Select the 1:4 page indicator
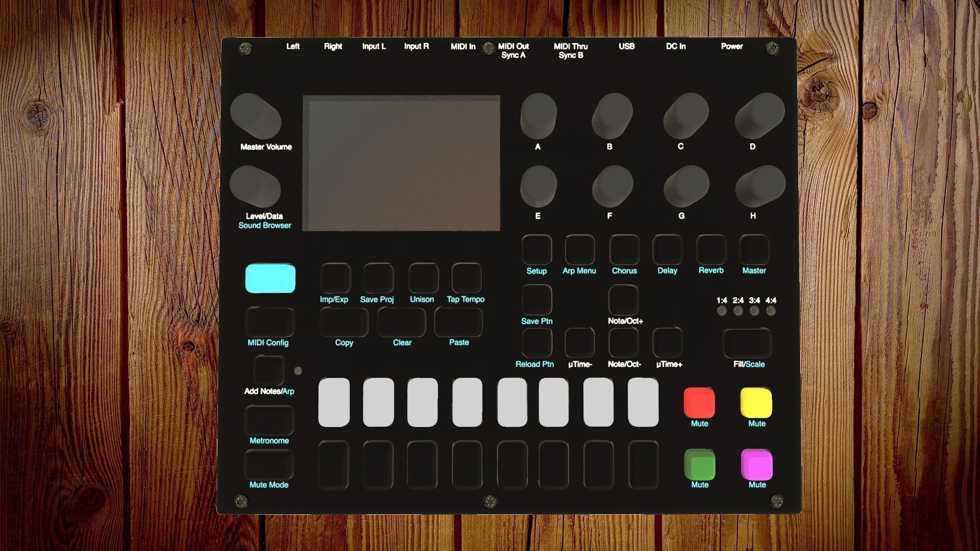Image resolution: width=980 pixels, height=551 pixels. click(722, 311)
